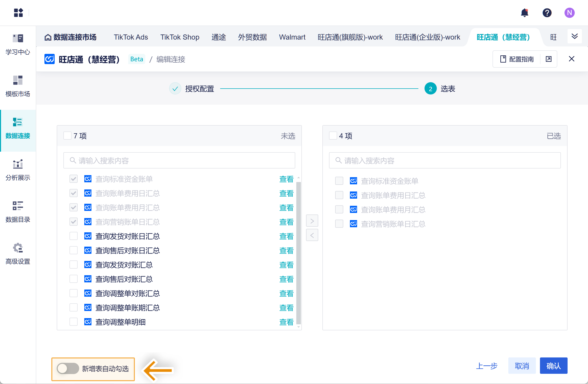
Task: Move tables back with left arrow
Action: pyautogui.click(x=312, y=235)
